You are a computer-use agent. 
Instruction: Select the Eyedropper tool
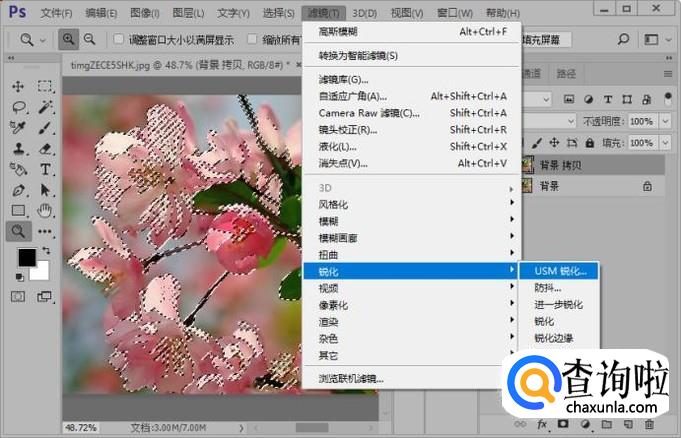18,128
